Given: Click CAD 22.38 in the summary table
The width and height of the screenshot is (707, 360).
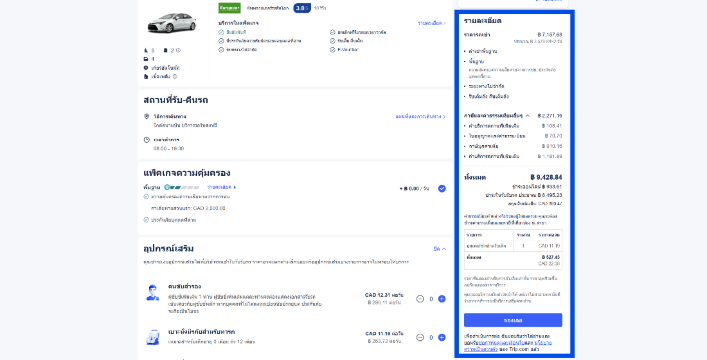Looking at the screenshot, I should tap(549, 263).
